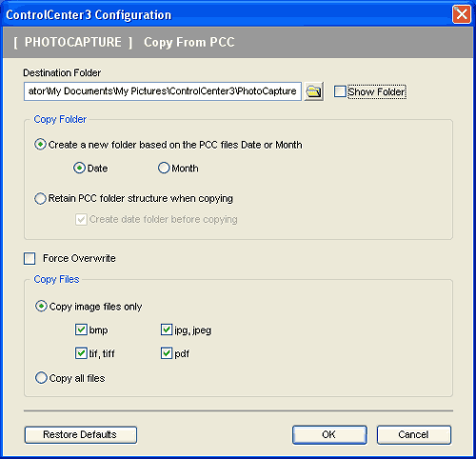Uncheck the bmp file type
The height and width of the screenshot is (459, 476).
click(81, 329)
